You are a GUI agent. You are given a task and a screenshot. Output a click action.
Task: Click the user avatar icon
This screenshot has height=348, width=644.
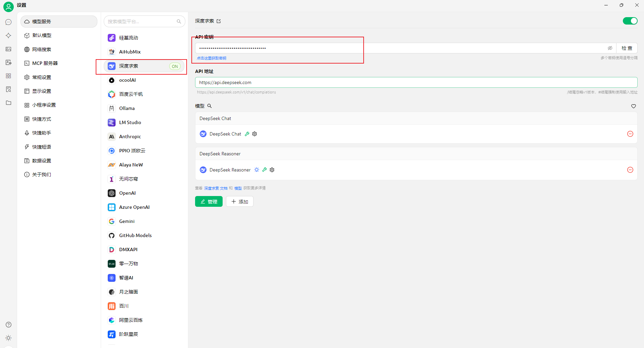pos(8,7)
